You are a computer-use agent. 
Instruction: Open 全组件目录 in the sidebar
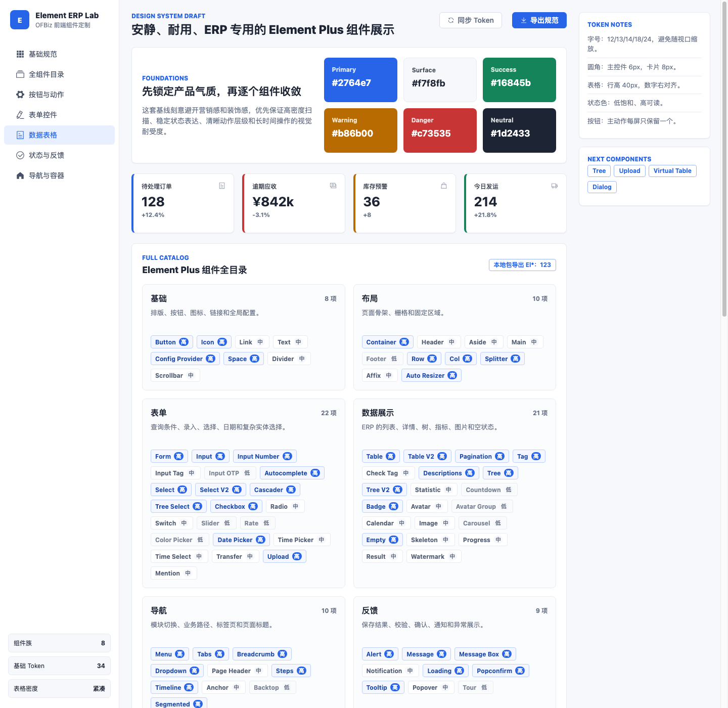[x=59, y=74]
